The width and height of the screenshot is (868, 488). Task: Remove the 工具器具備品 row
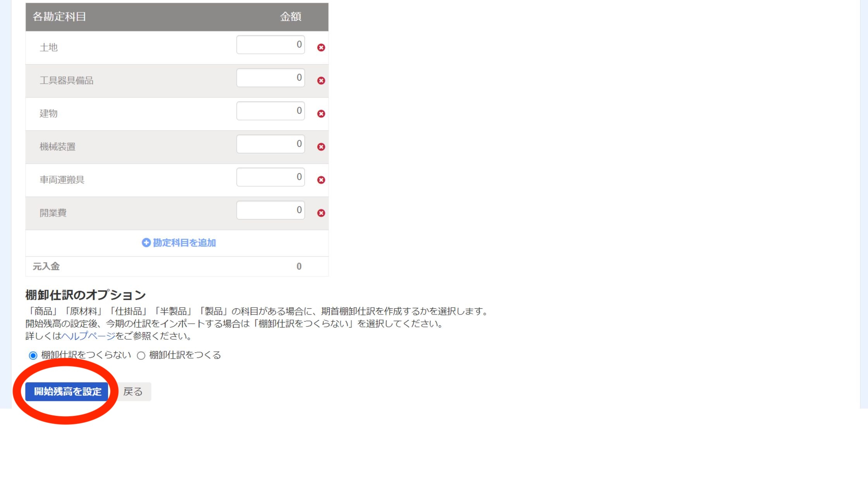(321, 81)
